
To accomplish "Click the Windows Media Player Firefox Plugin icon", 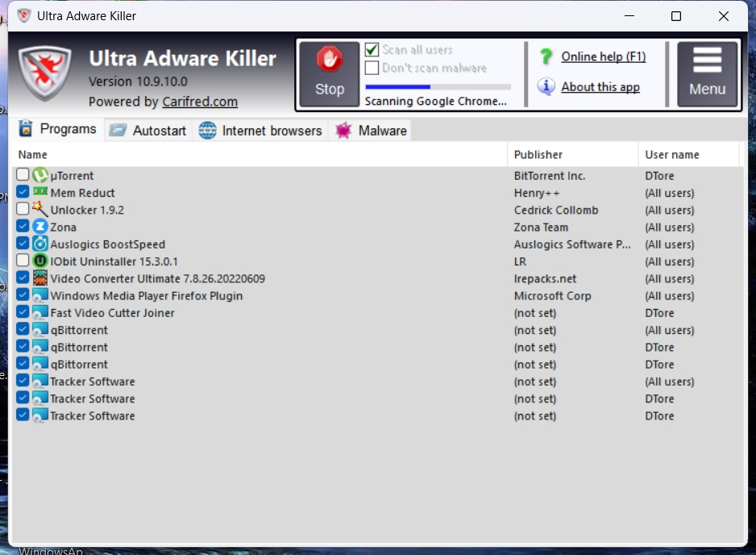I will (x=40, y=295).
